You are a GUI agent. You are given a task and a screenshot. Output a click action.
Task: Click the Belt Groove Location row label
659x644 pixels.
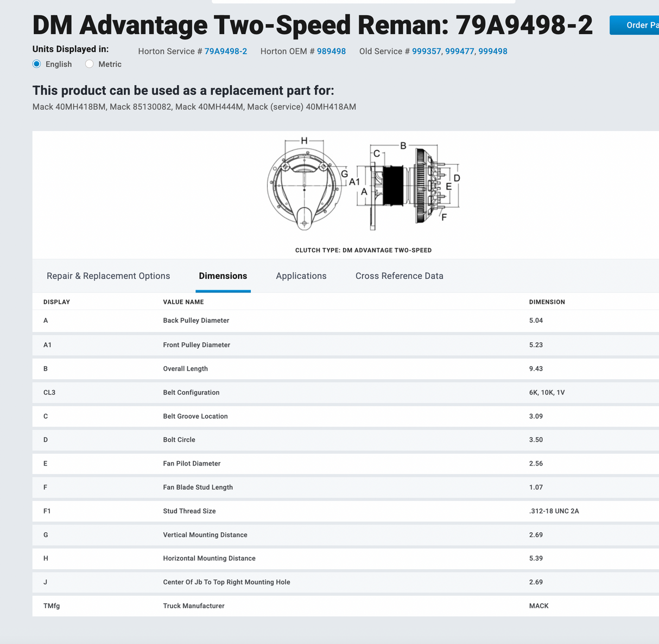click(195, 417)
